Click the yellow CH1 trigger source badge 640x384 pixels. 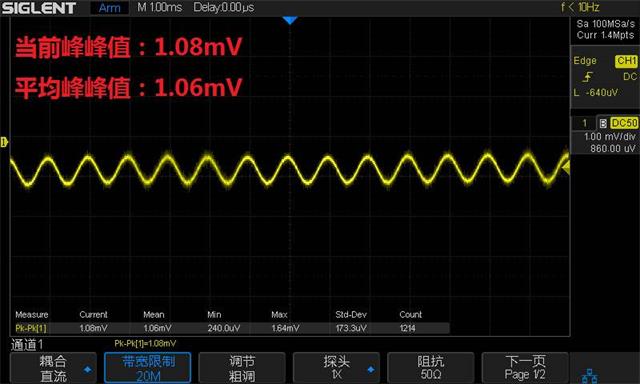pyautogui.click(x=626, y=61)
